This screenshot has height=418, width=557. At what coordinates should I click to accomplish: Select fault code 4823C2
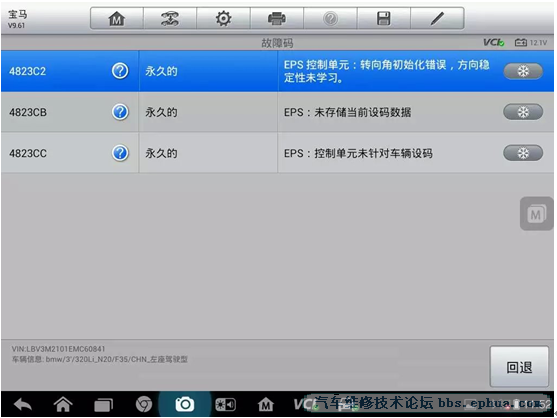pos(28,71)
